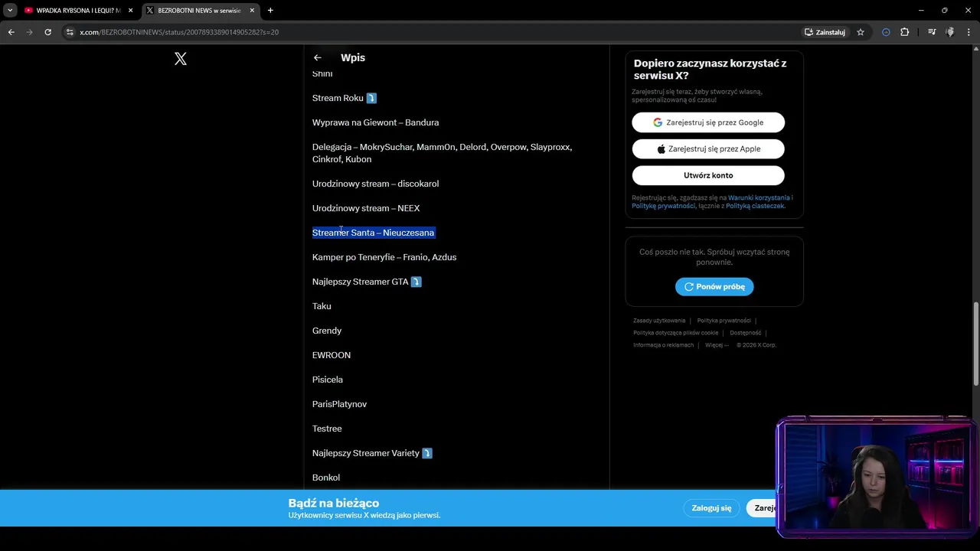This screenshot has width=980, height=551.
Task: Click Wpis header title
Action: coord(353,57)
